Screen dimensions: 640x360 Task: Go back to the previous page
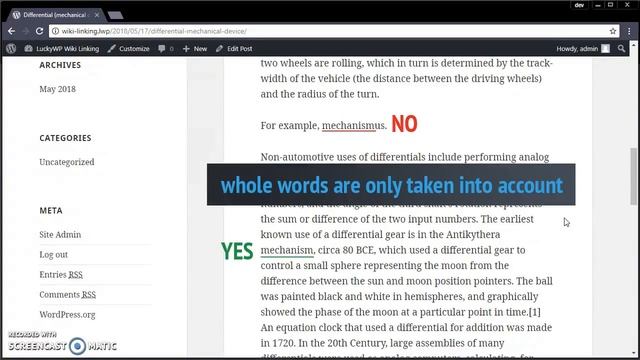tap(11, 31)
